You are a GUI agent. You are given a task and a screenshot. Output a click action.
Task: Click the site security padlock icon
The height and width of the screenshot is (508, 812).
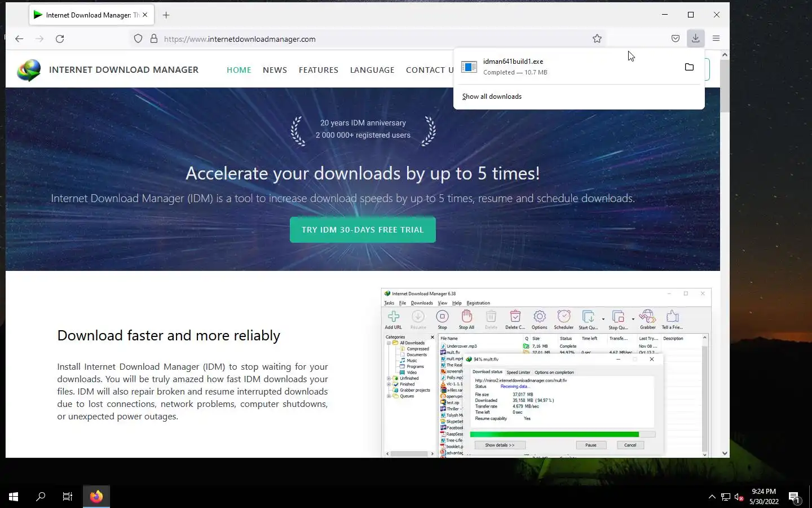(154, 39)
